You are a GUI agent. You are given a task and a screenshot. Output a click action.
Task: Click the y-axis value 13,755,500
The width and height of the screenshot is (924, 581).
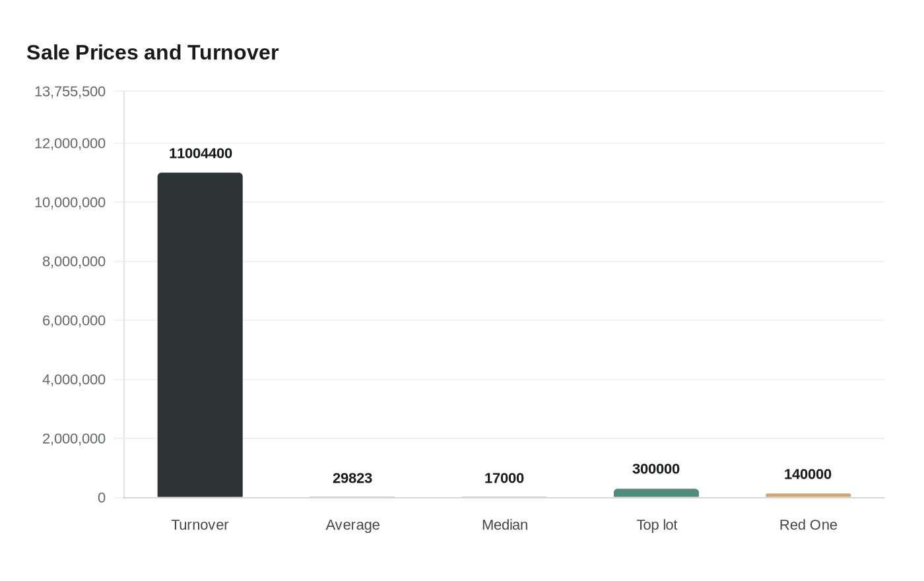70,91
